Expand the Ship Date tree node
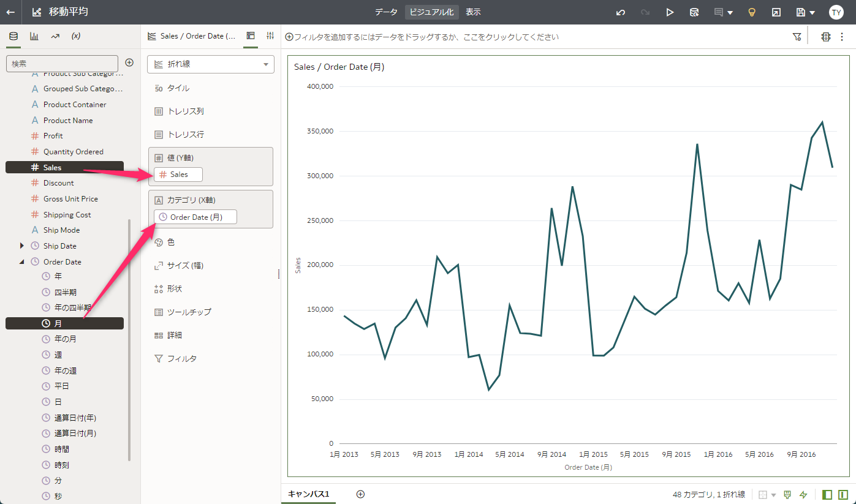The height and width of the screenshot is (504, 856). (x=22, y=246)
